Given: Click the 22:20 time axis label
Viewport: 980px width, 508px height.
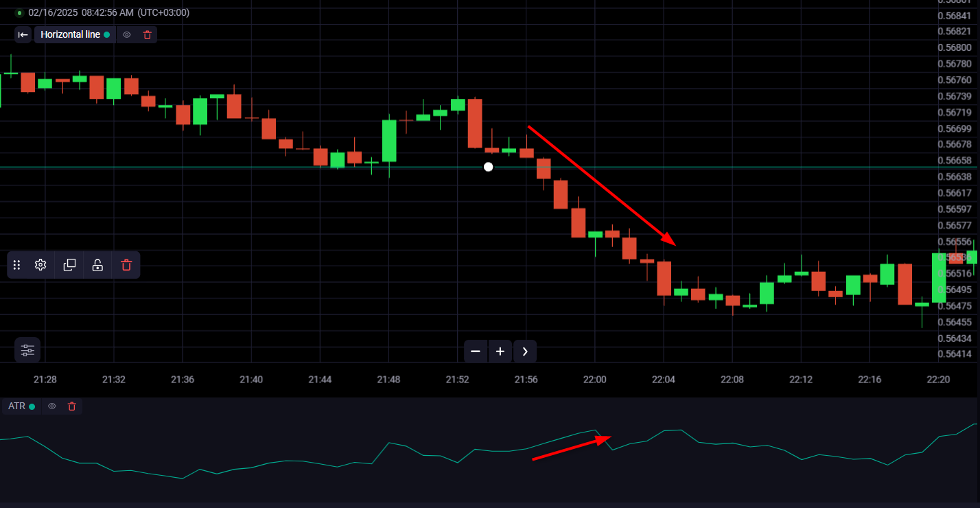Looking at the screenshot, I should 938,380.
